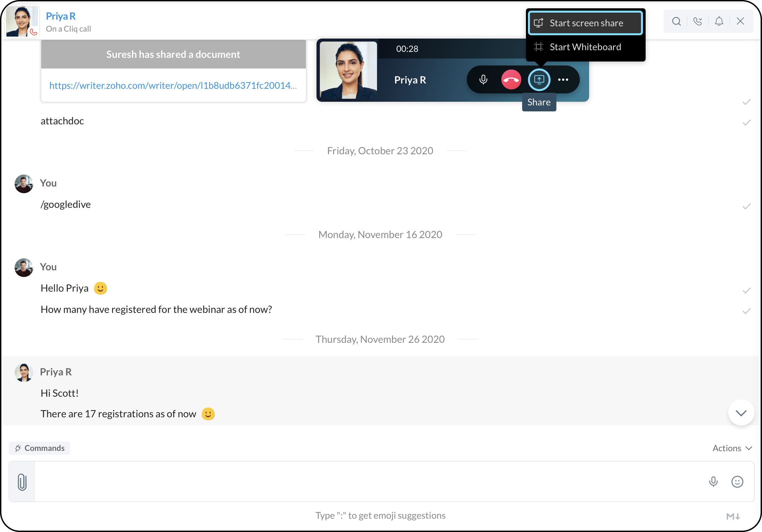Click smiley emoji after Hello Priya

(100, 288)
